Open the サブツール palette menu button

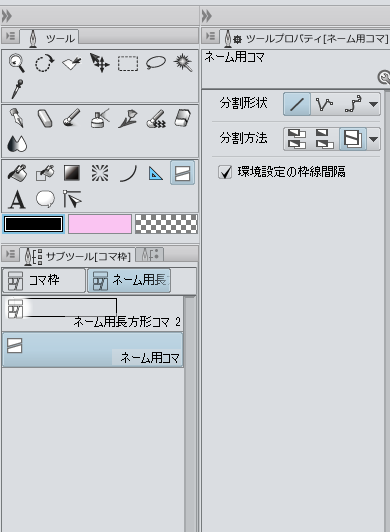pyautogui.click(x=10, y=254)
